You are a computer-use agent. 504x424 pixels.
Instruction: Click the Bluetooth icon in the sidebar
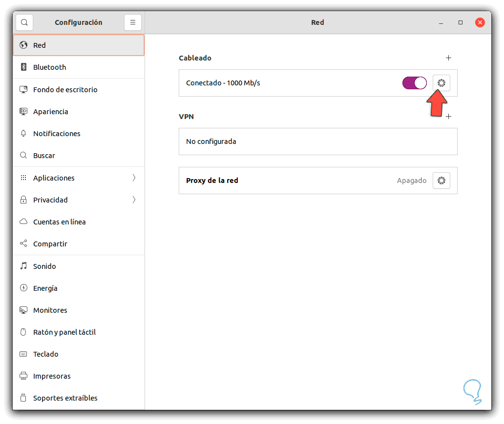(x=23, y=67)
